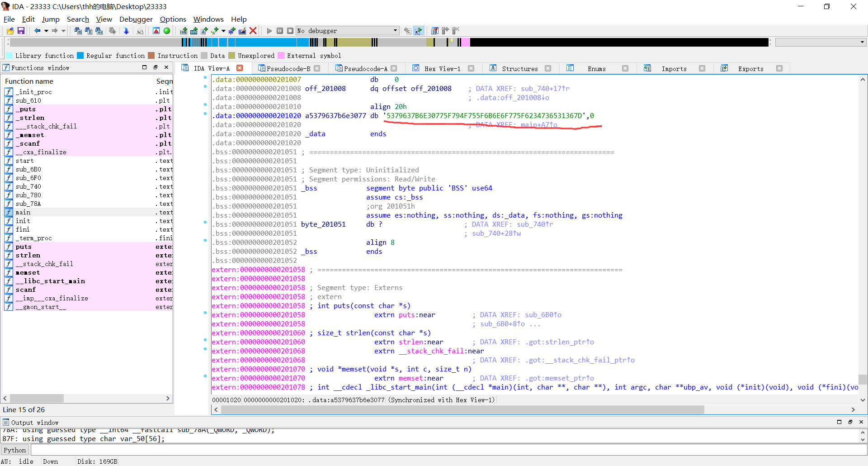Click the red X delete toolbar icon

pyautogui.click(x=253, y=31)
